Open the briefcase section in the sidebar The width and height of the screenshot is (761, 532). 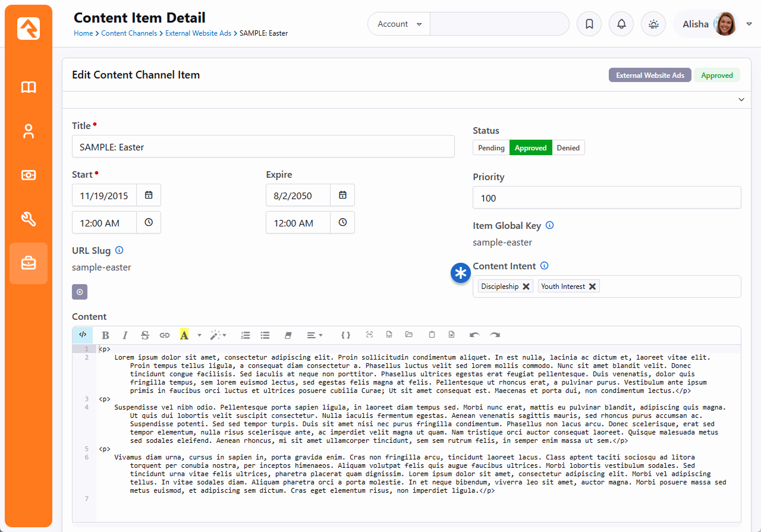(29, 263)
